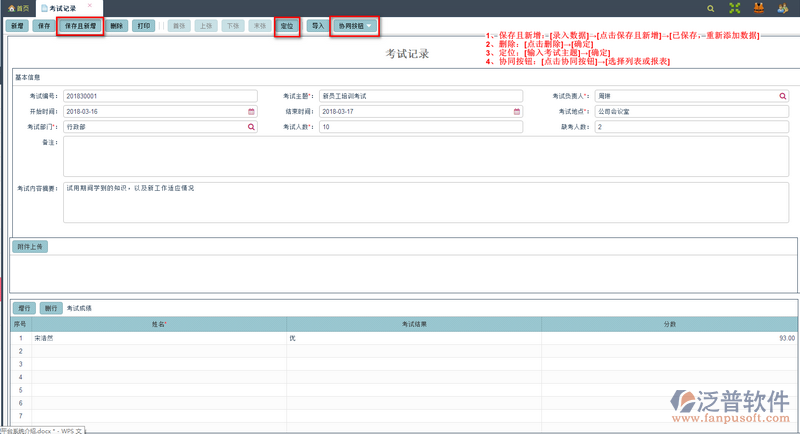Click the 删除 toolbar button
Screen dimensions: 800x434
tap(117, 25)
